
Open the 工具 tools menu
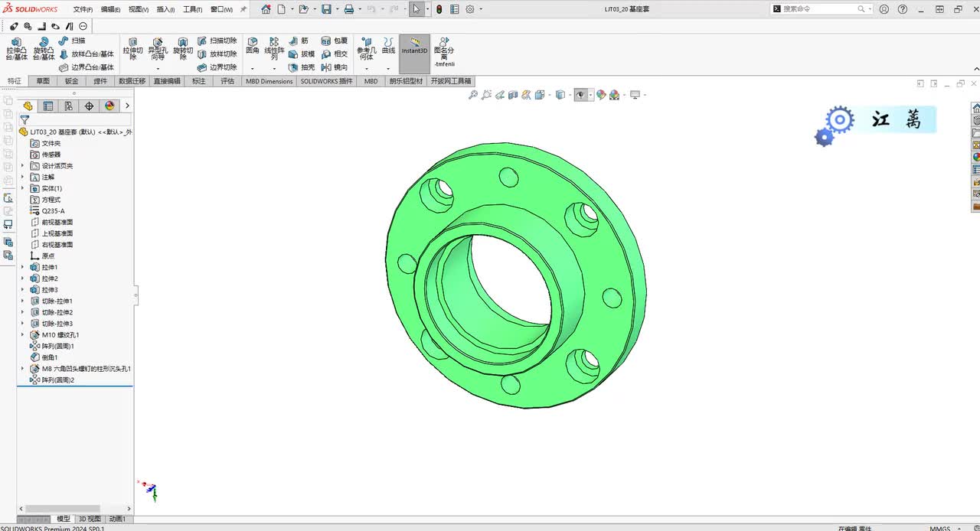[x=192, y=9]
